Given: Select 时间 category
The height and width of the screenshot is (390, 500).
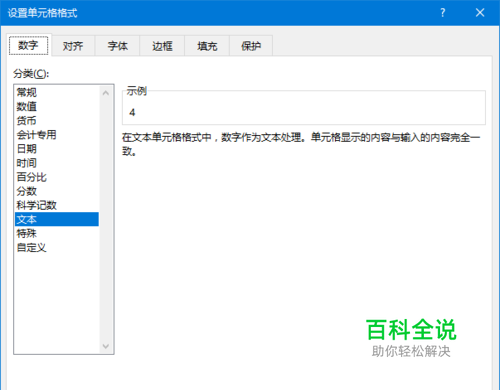Looking at the screenshot, I should tap(57, 163).
